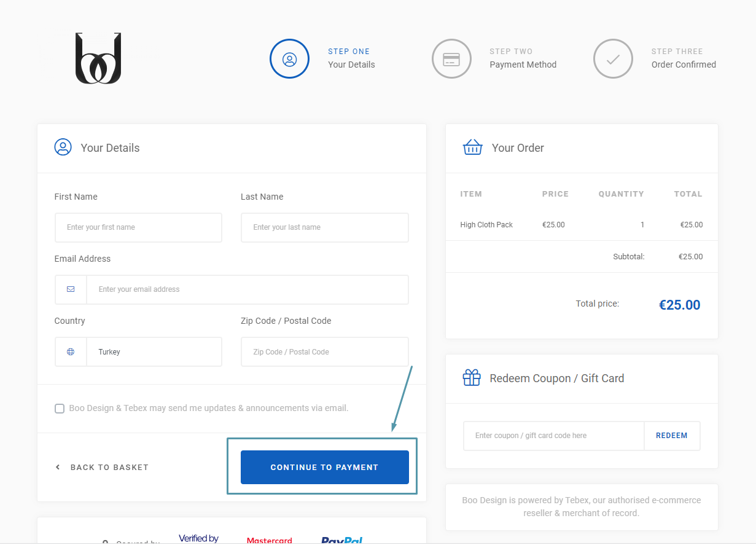Click the gift box icon beside Redeem Coupon
This screenshot has height=545, width=756.
(472, 378)
